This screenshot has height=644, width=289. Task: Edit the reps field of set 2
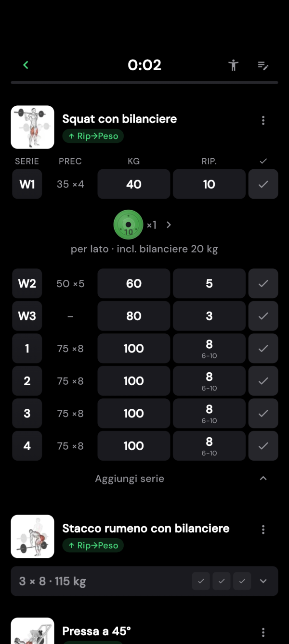(x=209, y=381)
